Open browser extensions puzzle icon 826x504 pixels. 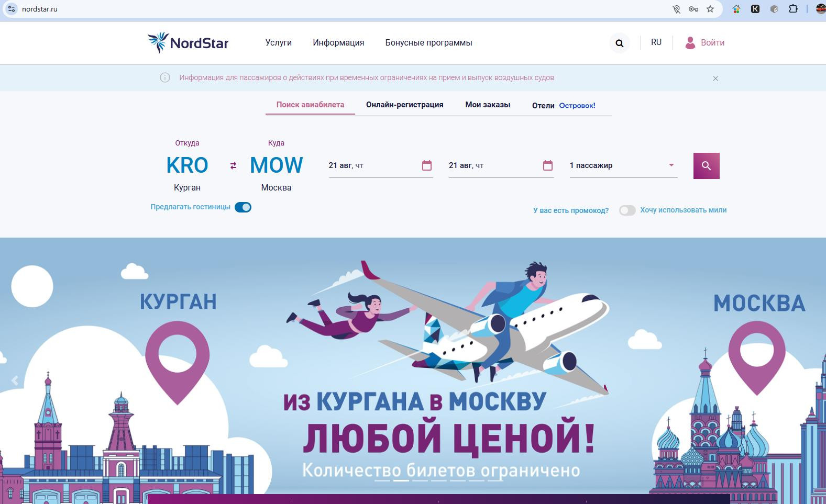click(x=793, y=9)
